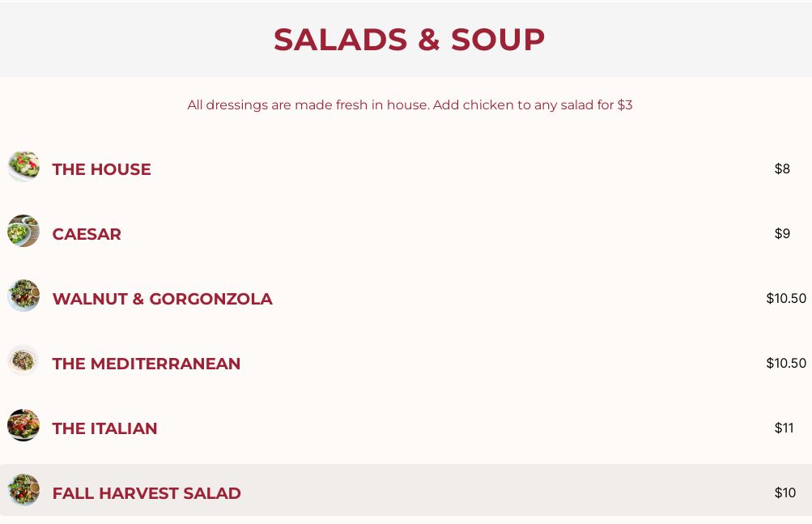Viewport: 812px width, 524px height.
Task: Open the Caesar salad photo
Action: pos(23,231)
